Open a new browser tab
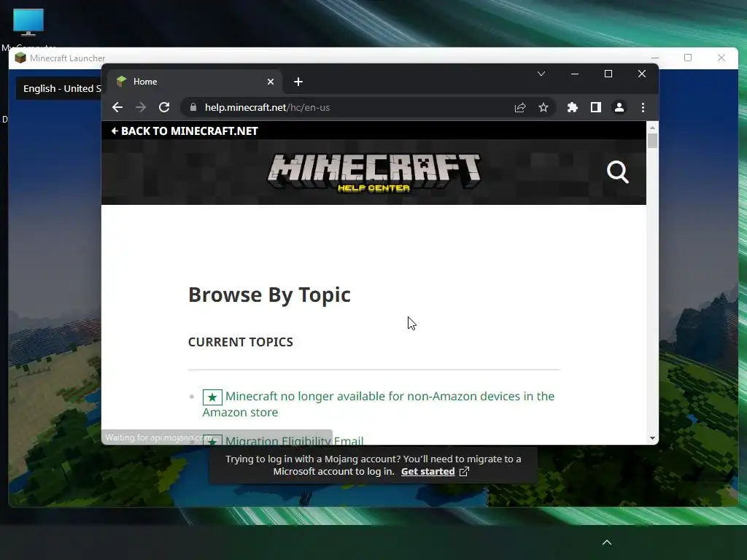Viewport: 747px width, 560px height. 298,82
